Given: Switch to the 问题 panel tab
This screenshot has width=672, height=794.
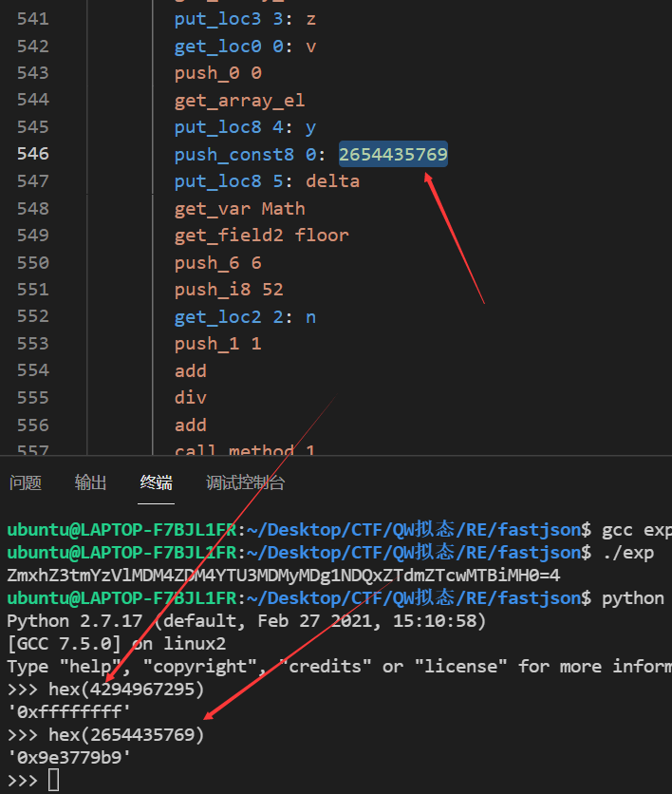Looking at the screenshot, I should pyautogui.click(x=26, y=482).
